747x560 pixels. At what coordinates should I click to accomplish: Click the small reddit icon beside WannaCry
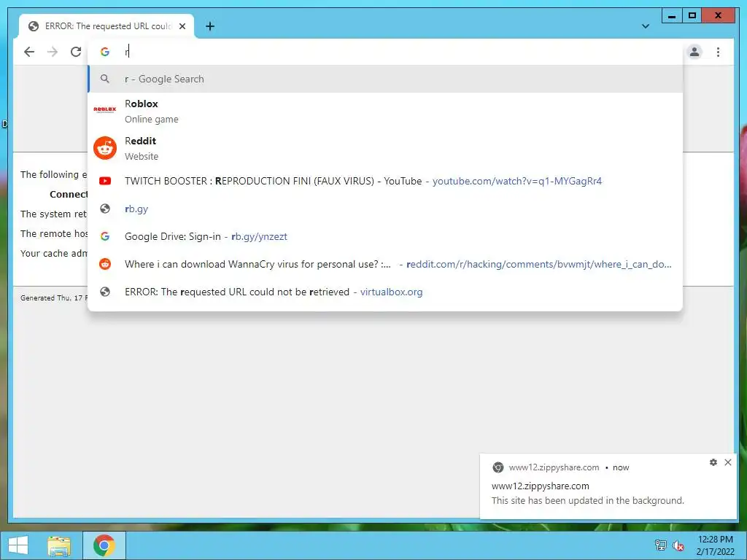[x=105, y=264]
